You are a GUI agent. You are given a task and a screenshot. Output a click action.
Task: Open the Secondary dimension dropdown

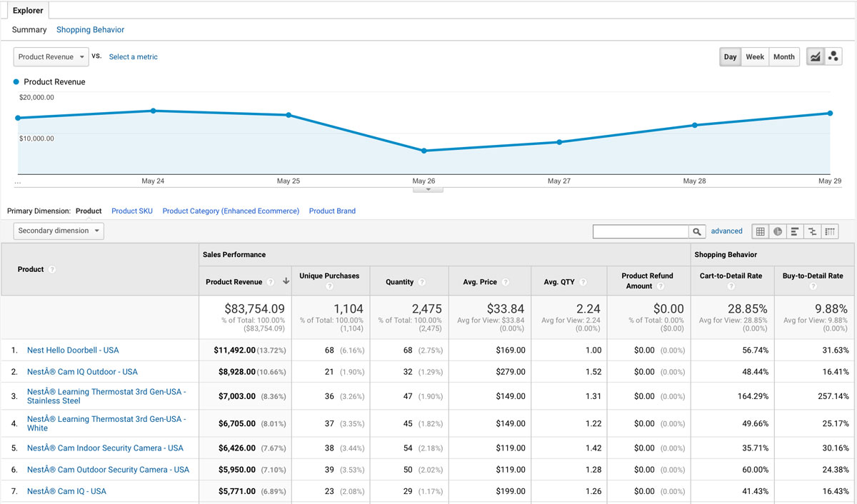(58, 231)
